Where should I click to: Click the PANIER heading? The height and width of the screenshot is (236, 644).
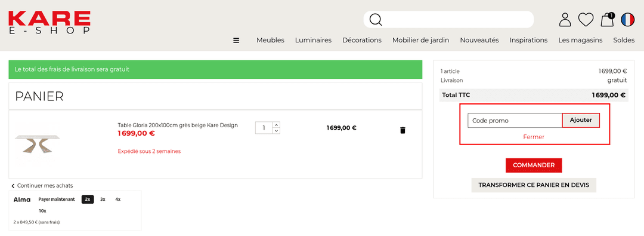pos(39,96)
